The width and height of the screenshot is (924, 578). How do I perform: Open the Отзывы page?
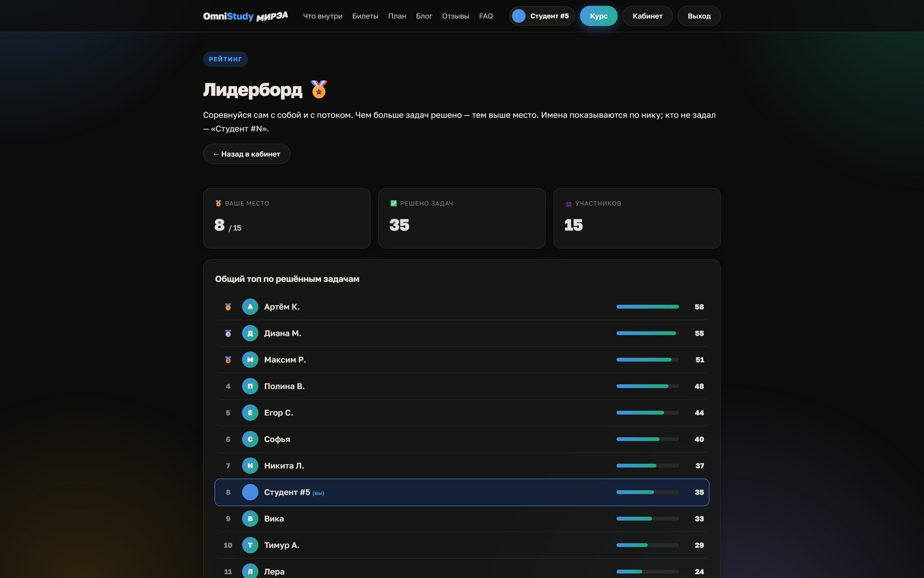[455, 16]
